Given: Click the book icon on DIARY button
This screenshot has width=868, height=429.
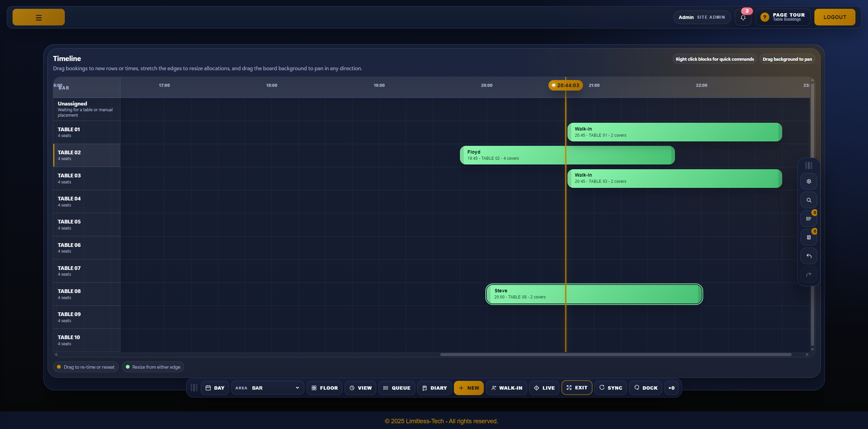Looking at the screenshot, I should click(424, 388).
